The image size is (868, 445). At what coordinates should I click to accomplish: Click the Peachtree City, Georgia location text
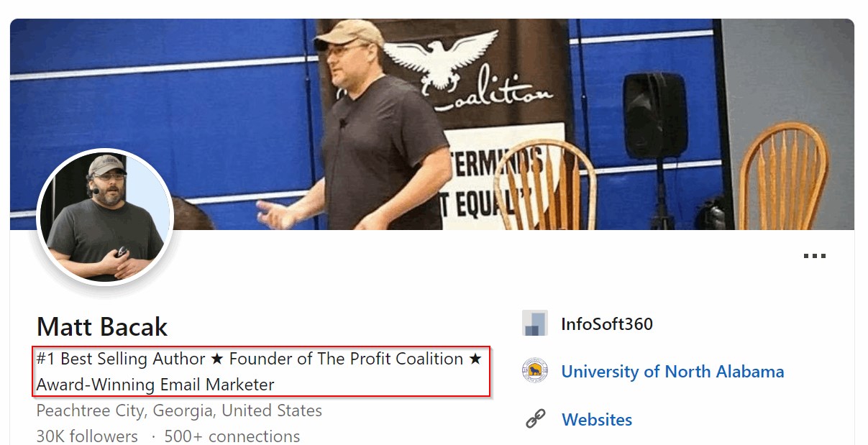[179, 411]
